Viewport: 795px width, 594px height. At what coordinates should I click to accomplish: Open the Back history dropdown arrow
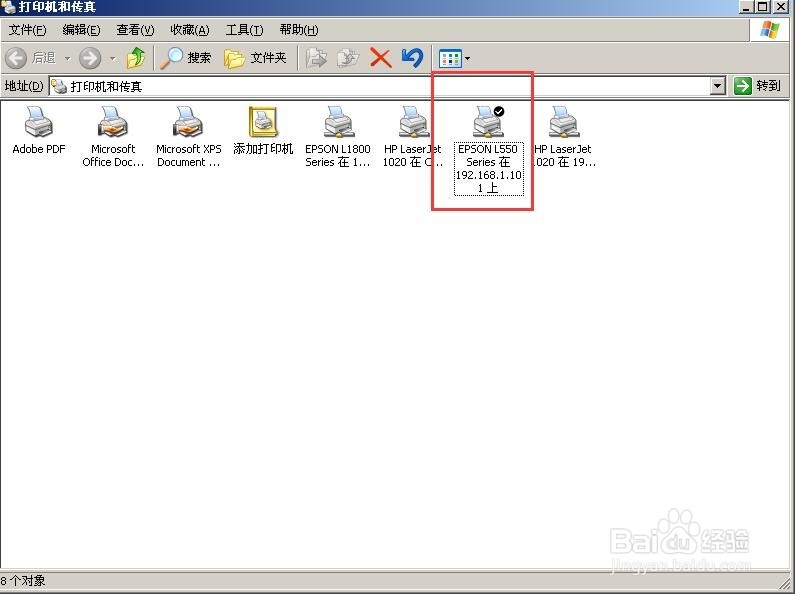pos(67,59)
